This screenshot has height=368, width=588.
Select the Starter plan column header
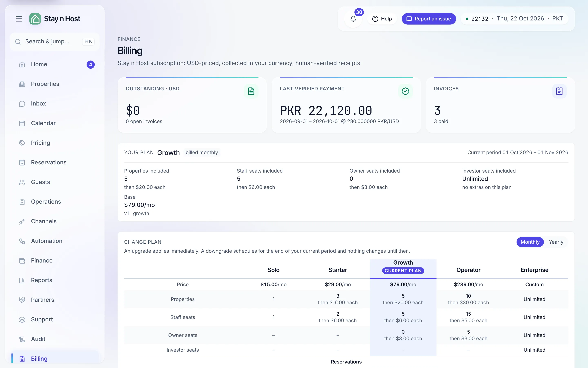pyautogui.click(x=337, y=270)
